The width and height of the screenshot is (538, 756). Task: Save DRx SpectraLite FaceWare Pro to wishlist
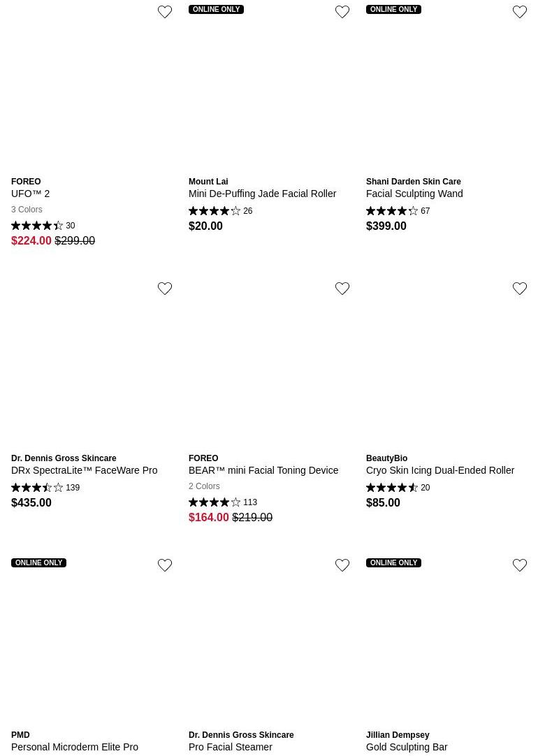pyautogui.click(x=165, y=289)
